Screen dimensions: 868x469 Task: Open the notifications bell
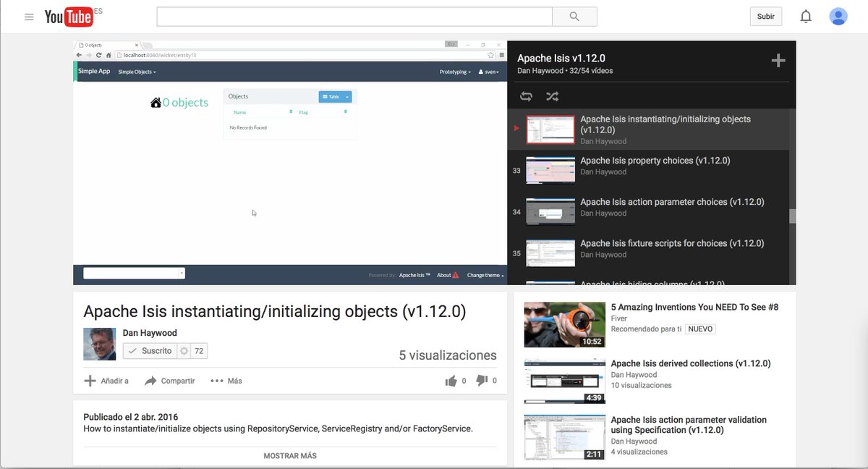pos(806,16)
